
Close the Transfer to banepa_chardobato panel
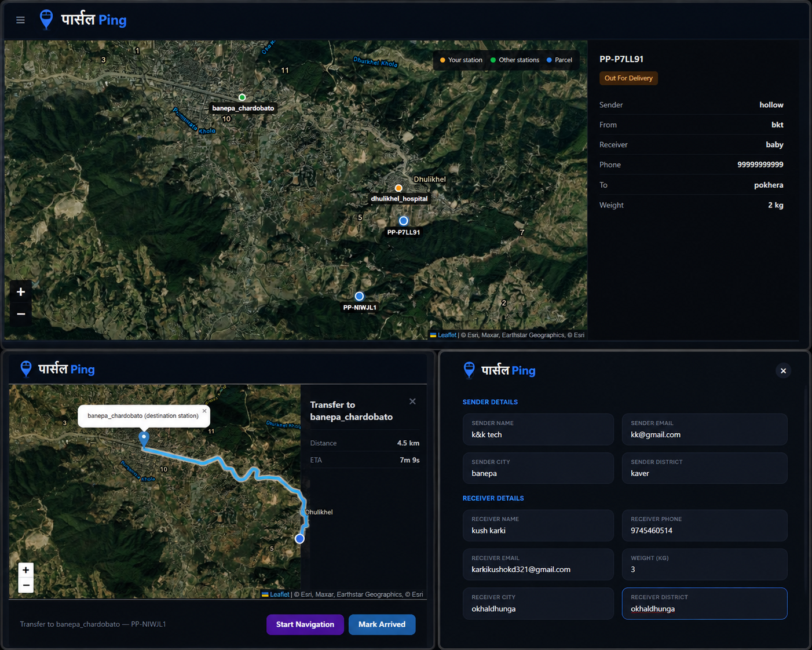pyautogui.click(x=412, y=401)
